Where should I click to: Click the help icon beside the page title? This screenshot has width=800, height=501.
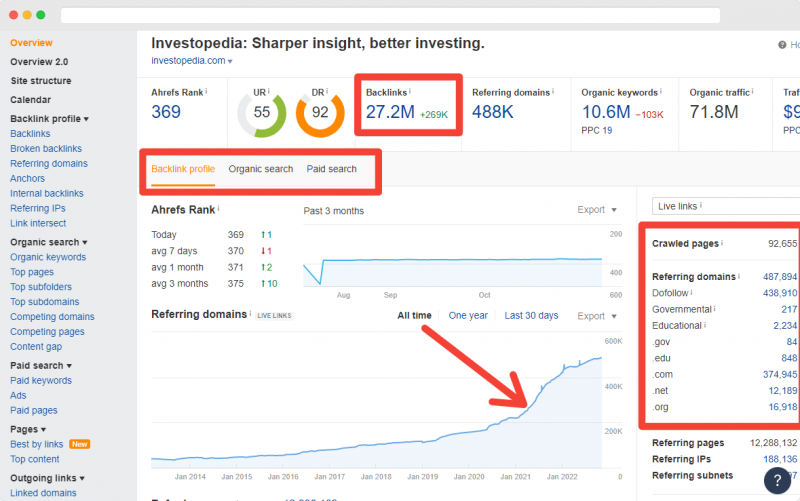click(x=782, y=45)
